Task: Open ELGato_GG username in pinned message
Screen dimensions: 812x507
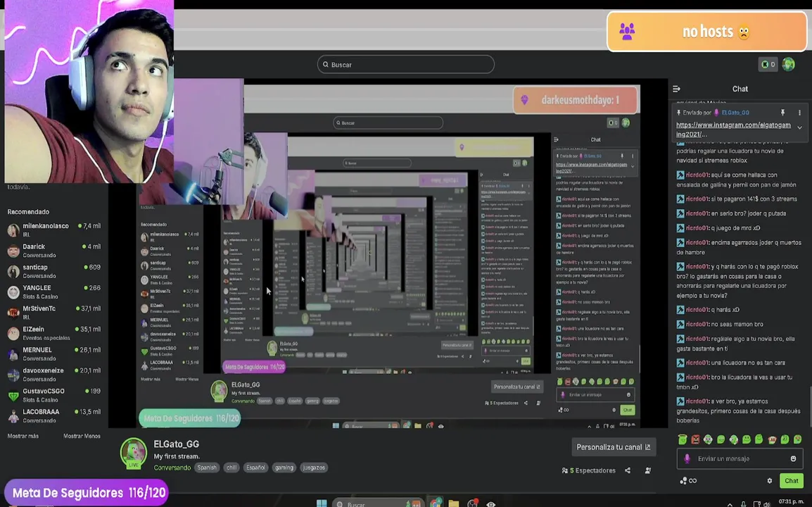Action: click(735, 113)
